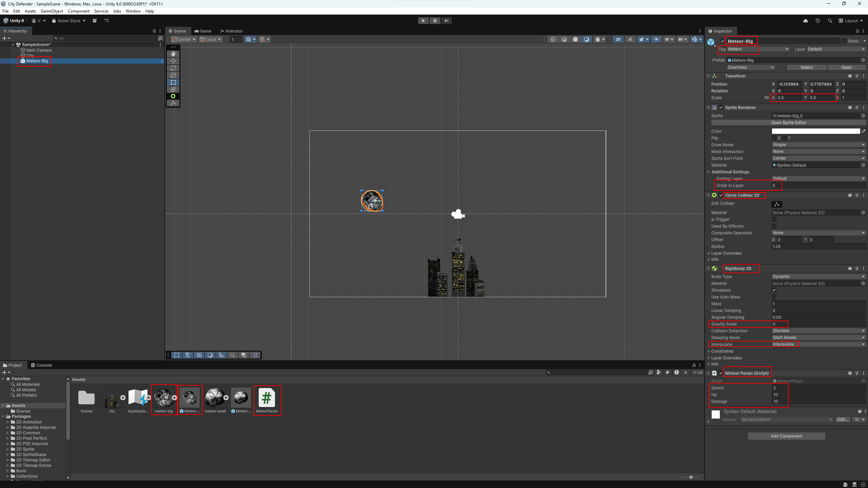Toggle the Static checkbox for Meteor-Big
The image size is (868, 488).
pos(844,41)
